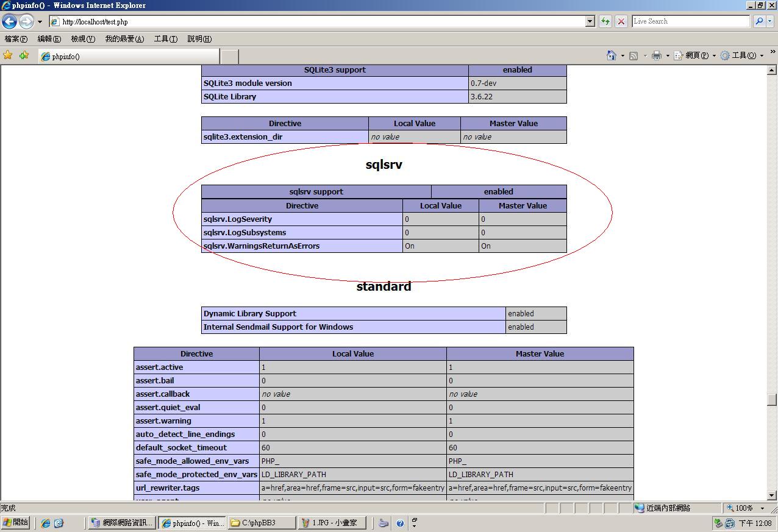The width and height of the screenshot is (778, 532).
Task: Open the 開始 Start menu
Action: point(15,523)
